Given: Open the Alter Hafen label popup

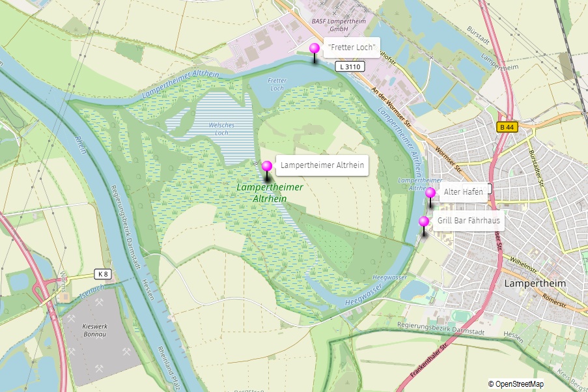Looking at the screenshot, I should click(x=464, y=191).
